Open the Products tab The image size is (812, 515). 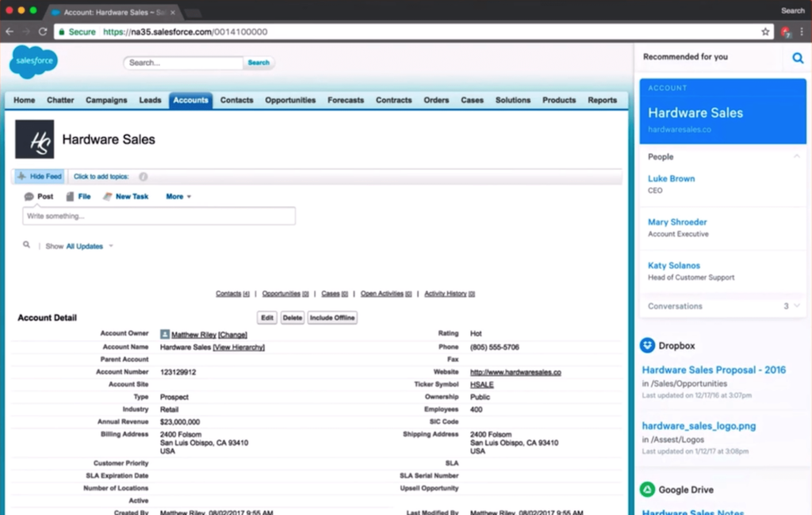(x=559, y=100)
